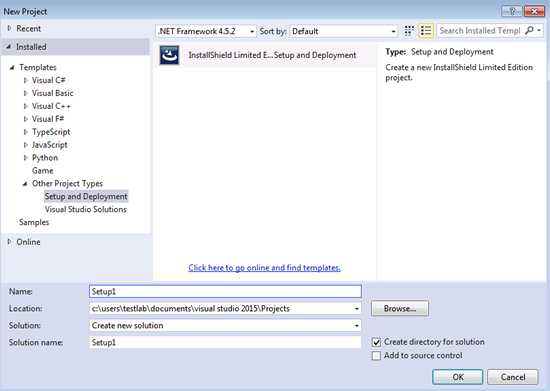Image resolution: width=550 pixels, height=391 pixels.
Task: Expand the Visual Basic node
Action: click(26, 93)
